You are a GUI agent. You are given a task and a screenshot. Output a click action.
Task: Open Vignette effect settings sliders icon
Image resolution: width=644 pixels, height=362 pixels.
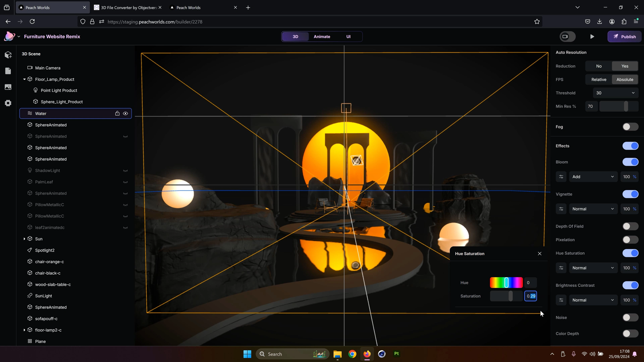[561, 209]
